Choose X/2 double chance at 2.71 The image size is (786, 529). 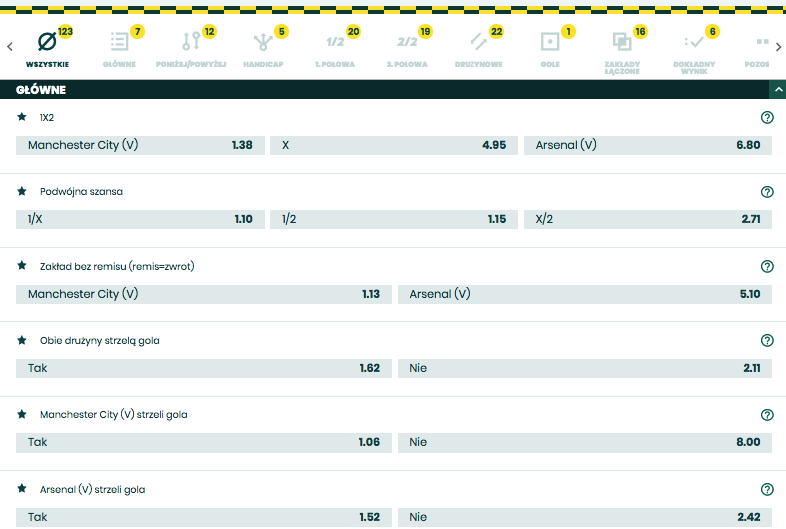(647, 219)
